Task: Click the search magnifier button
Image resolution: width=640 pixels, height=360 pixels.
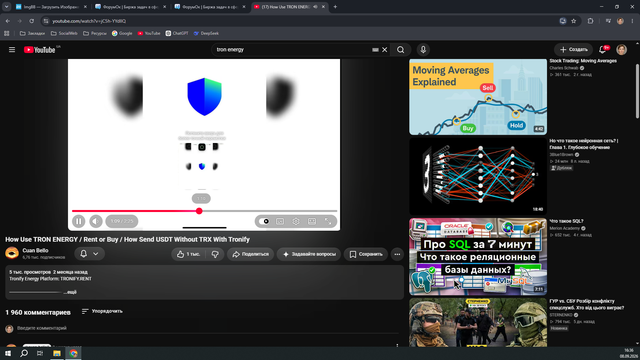Action: click(400, 50)
